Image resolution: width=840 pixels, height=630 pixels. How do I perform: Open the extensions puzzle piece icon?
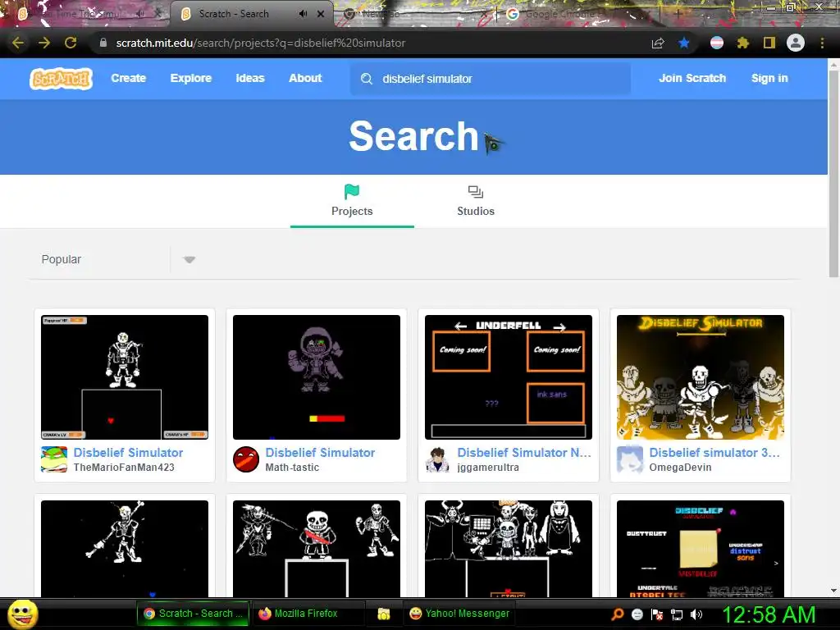point(742,43)
